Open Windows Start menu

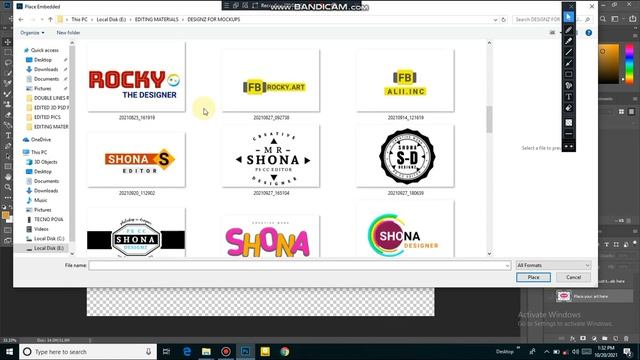click(x=9, y=351)
